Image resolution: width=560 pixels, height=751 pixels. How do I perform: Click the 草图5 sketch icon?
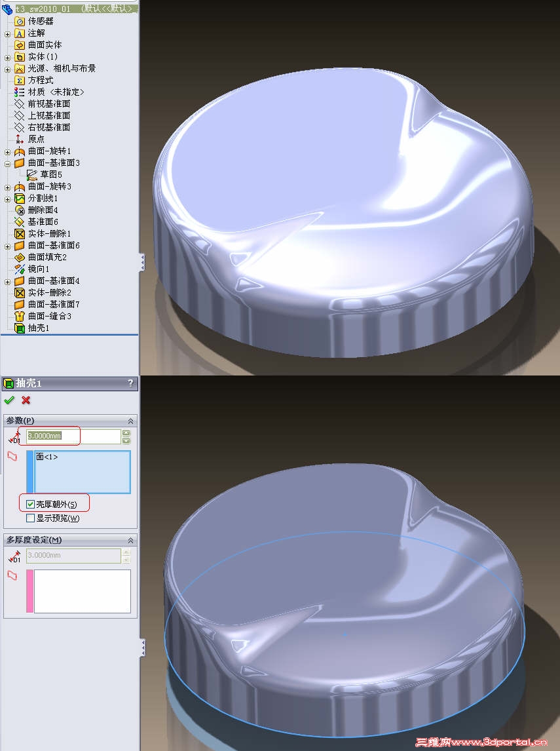[x=31, y=174]
